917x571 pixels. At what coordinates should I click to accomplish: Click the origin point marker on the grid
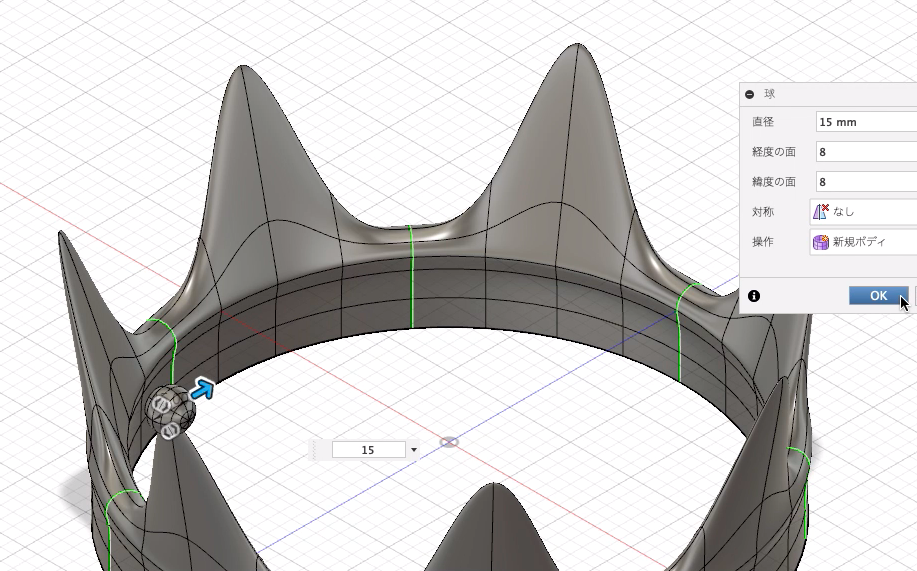(449, 442)
